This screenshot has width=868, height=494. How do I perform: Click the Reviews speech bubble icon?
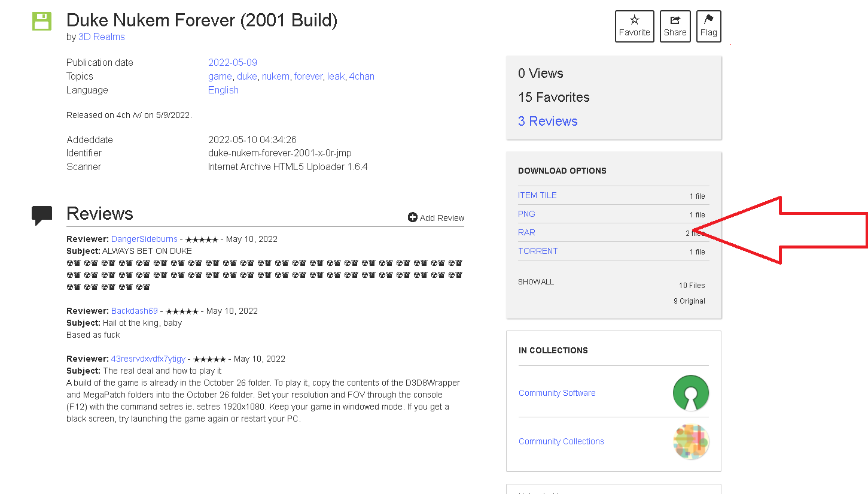coord(42,216)
